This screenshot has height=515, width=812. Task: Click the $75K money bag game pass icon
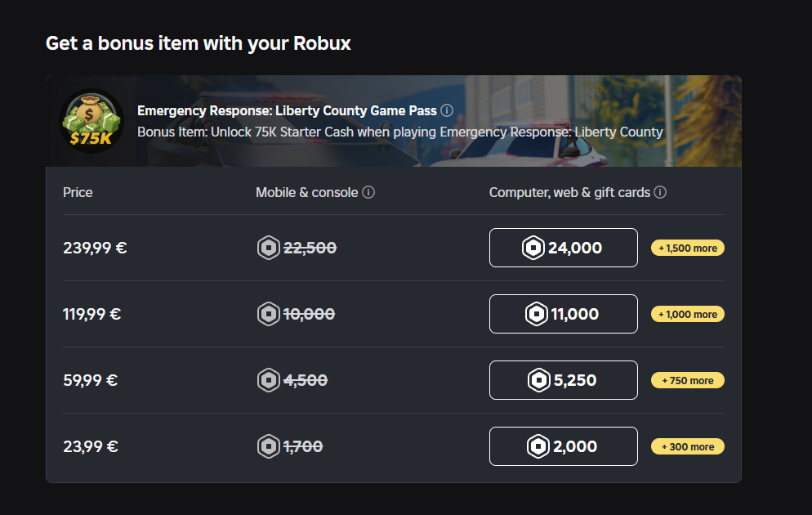[91, 120]
